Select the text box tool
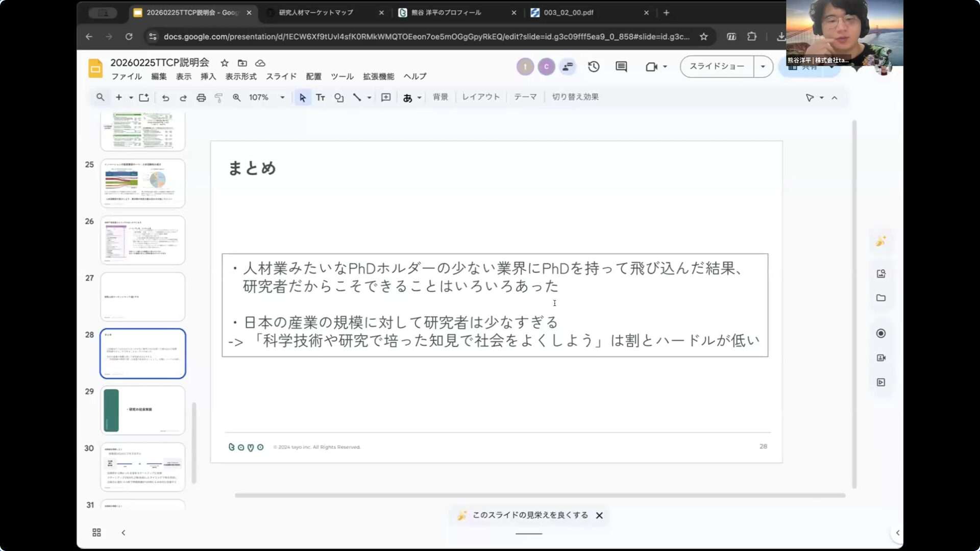This screenshot has width=980, height=551. pos(321,97)
